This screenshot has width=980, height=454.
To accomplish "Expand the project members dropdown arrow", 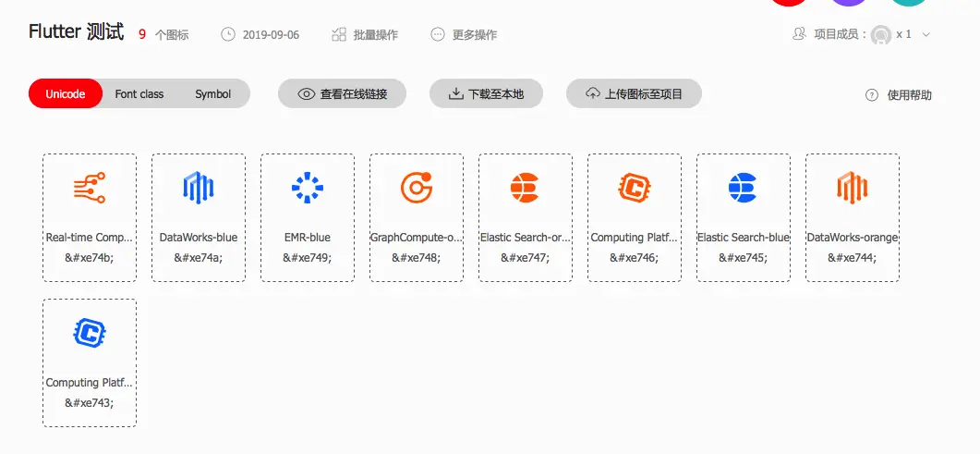I will tap(926, 34).
